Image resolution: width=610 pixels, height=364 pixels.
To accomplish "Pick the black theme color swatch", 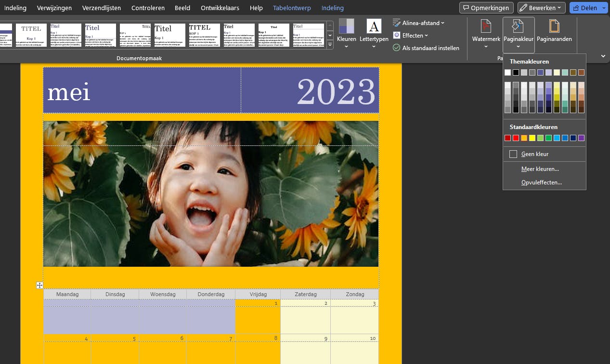I will pyautogui.click(x=516, y=73).
